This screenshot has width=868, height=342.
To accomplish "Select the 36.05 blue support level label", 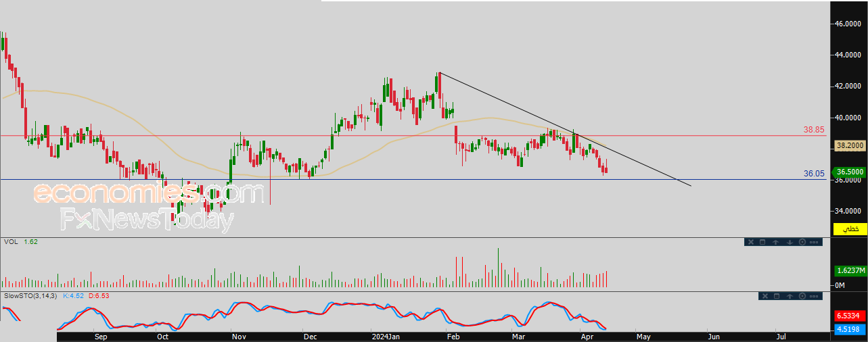I will 813,174.
